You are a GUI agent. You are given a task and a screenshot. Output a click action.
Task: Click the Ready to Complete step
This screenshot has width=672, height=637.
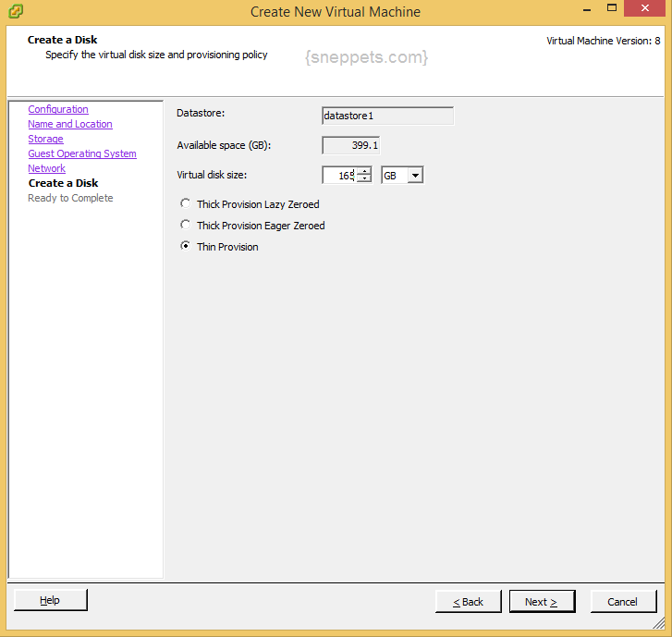click(x=71, y=198)
